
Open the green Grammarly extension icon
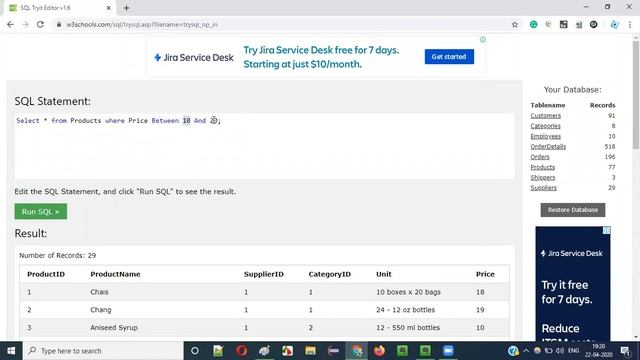pos(533,24)
